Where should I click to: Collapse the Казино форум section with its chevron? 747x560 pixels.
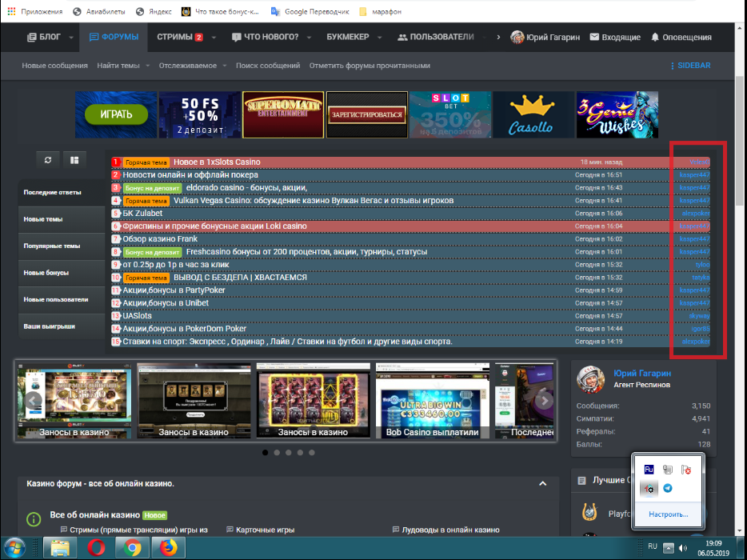point(542,483)
